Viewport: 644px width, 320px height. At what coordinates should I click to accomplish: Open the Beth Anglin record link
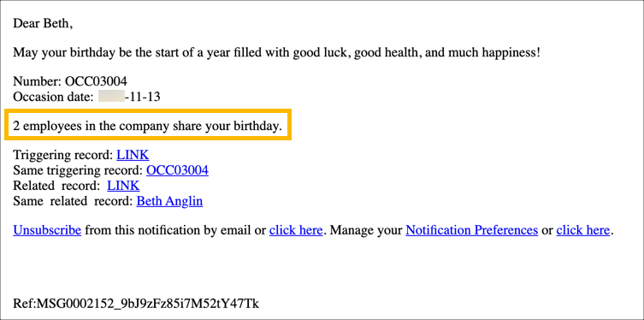tap(169, 202)
